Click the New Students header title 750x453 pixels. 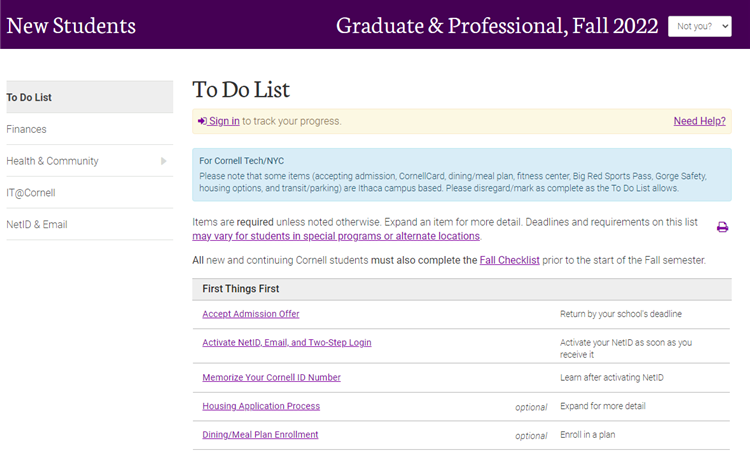[x=71, y=25]
